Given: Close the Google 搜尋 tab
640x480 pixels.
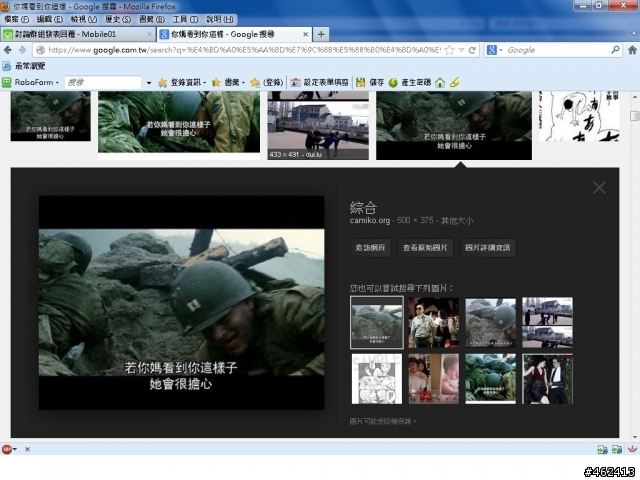Looking at the screenshot, I should click(x=305, y=35).
